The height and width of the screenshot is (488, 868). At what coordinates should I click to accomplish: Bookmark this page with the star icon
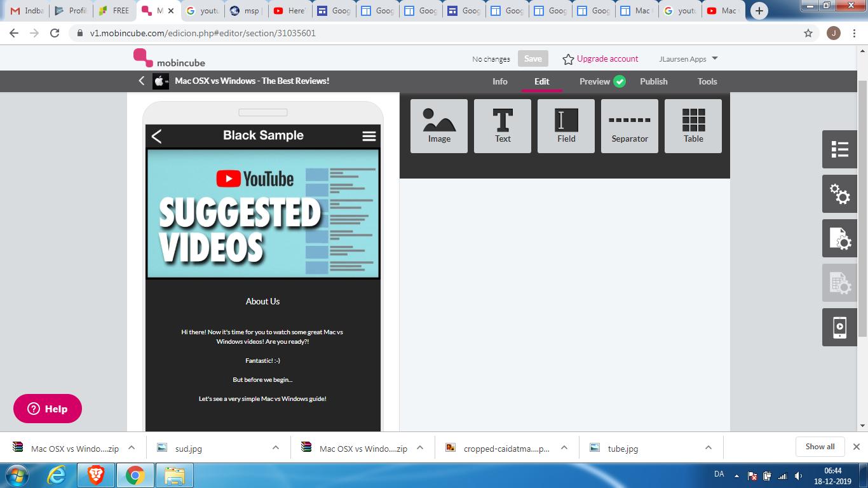tap(808, 33)
